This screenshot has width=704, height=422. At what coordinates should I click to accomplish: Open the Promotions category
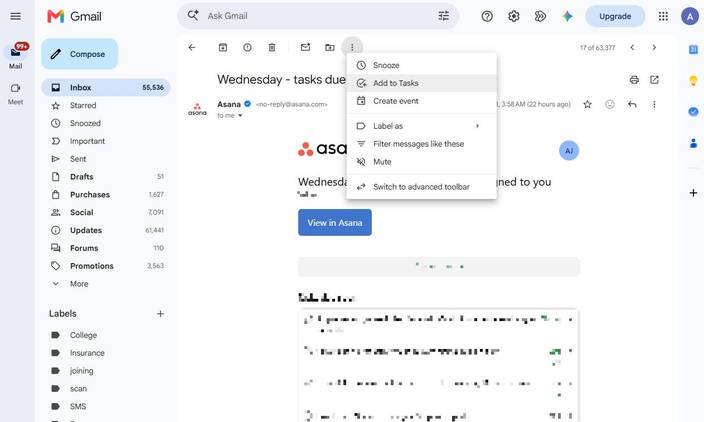pyautogui.click(x=106, y=266)
